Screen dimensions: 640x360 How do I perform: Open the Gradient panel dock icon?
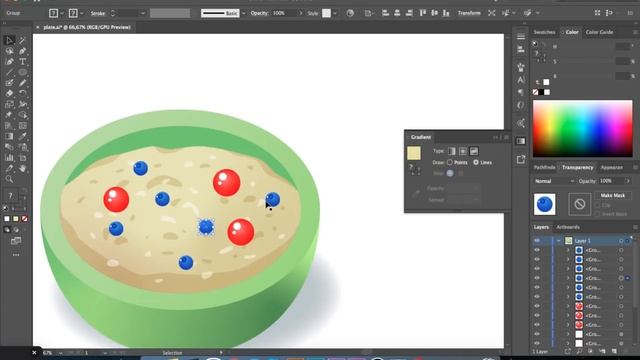tap(521, 141)
